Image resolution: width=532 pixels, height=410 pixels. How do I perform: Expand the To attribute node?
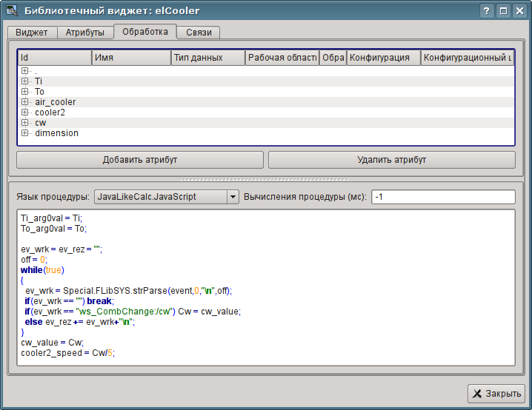point(25,92)
